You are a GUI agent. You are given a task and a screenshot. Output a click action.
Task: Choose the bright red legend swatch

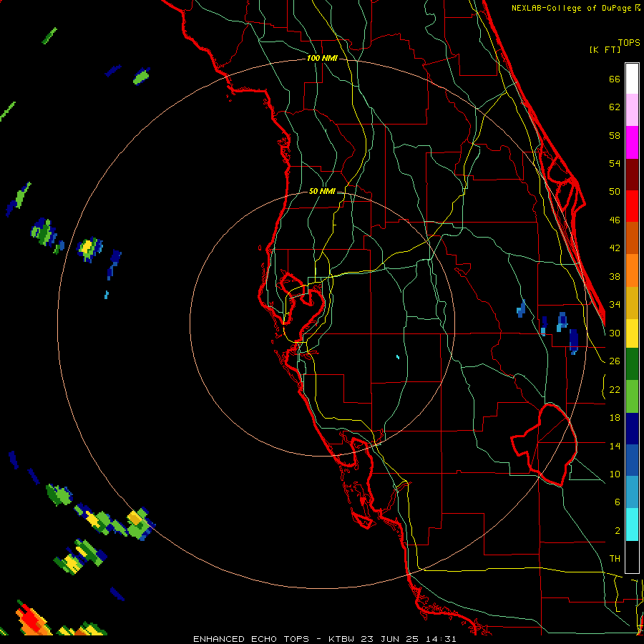point(632,206)
